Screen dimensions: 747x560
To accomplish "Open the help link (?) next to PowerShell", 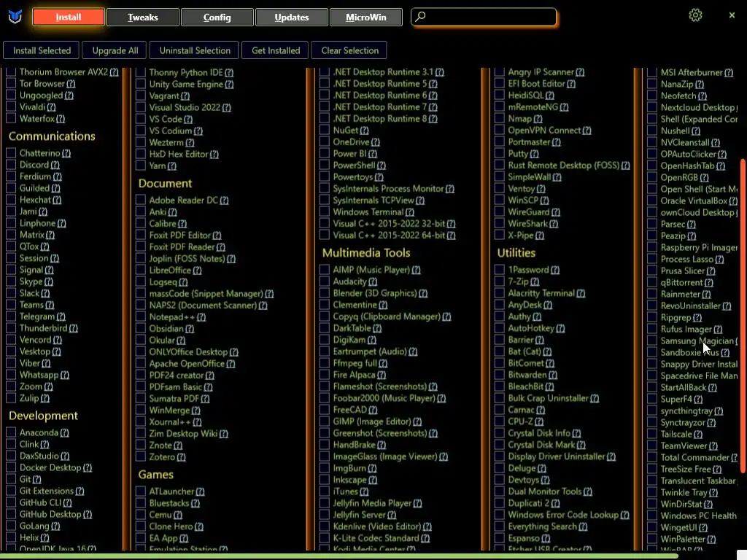I will (x=382, y=166).
